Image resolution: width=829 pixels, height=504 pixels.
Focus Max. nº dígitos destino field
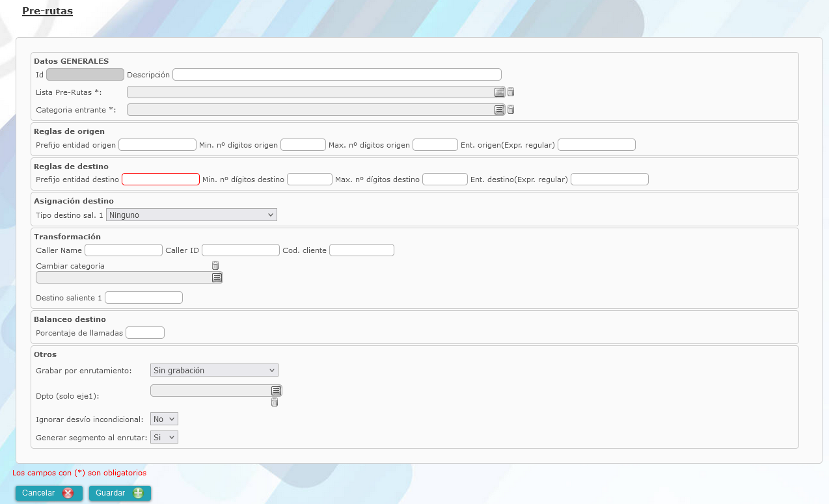pos(445,179)
